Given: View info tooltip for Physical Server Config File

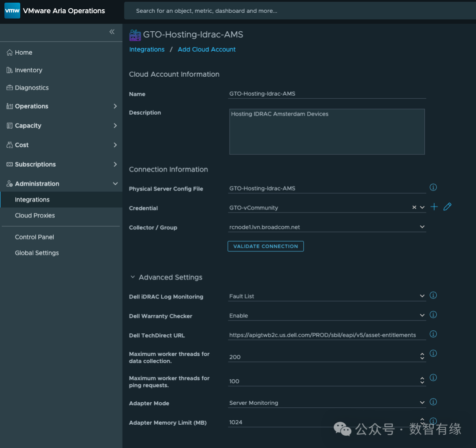Looking at the screenshot, I should tap(433, 187).
